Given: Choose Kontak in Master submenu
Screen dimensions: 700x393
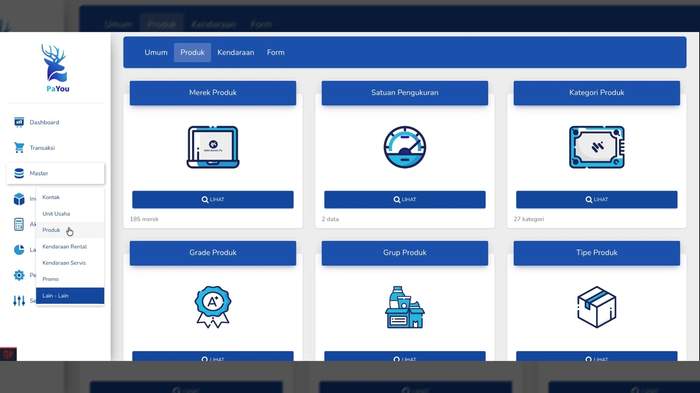Looking at the screenshot, I should click(70, 197).
